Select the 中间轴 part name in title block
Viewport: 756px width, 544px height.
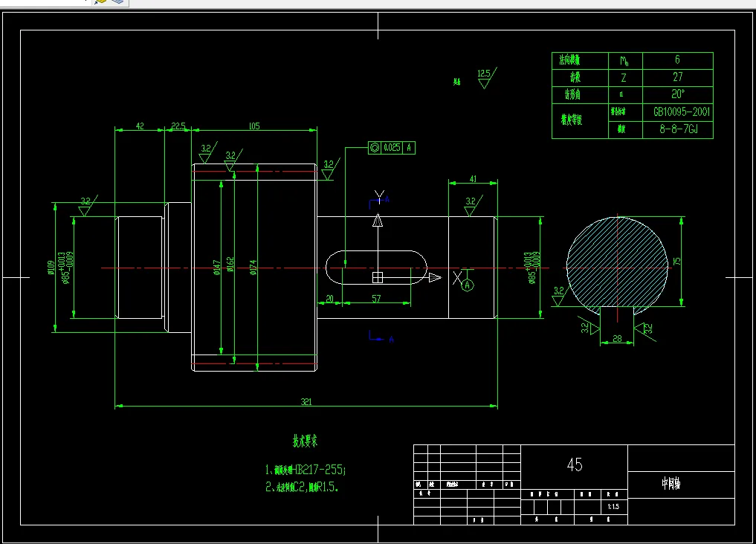[671, 483]
